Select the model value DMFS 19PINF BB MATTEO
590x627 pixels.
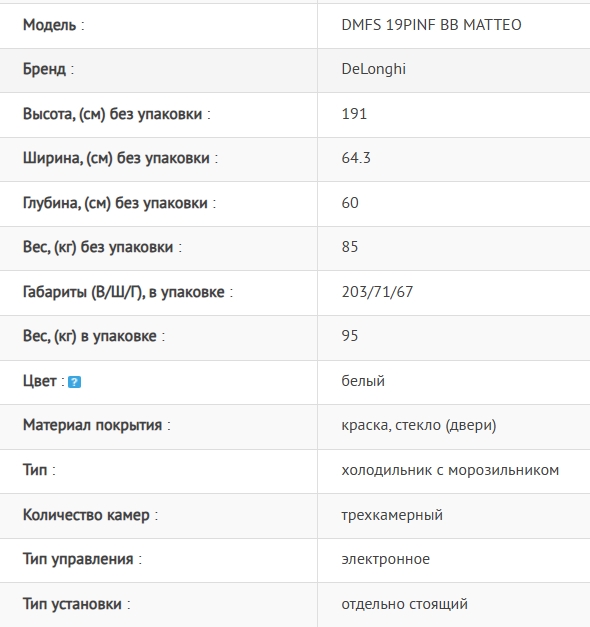431,25
